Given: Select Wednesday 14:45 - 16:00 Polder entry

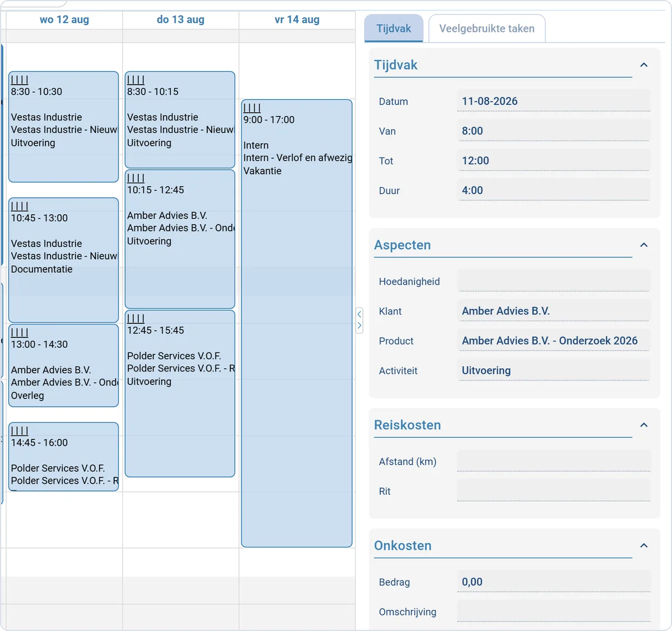Looking at the screenshot, I should pyautogui.click(x=64, y=457).
